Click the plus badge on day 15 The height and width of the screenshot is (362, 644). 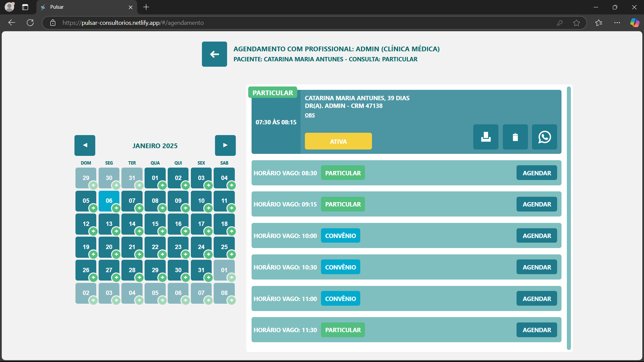tap(162, 231)
